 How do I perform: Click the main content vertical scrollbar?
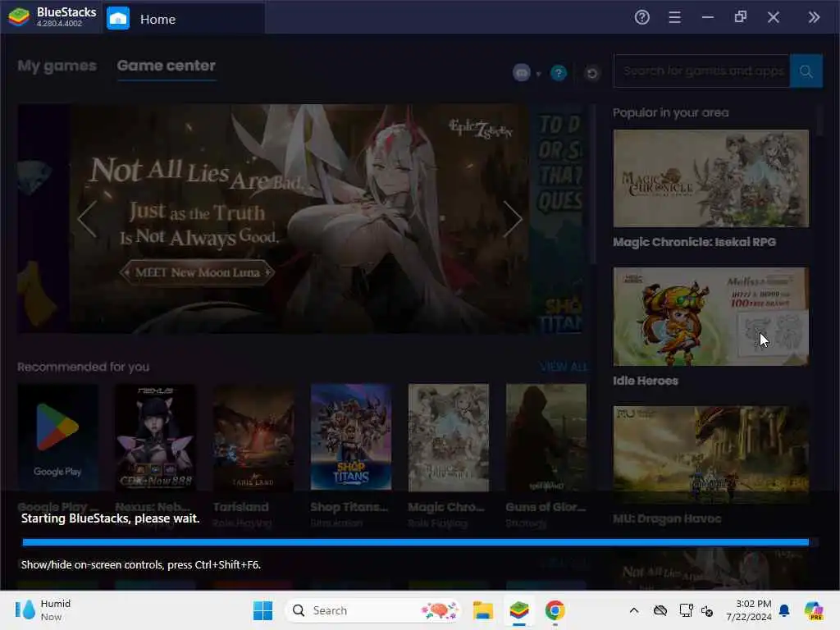(593, 185)
